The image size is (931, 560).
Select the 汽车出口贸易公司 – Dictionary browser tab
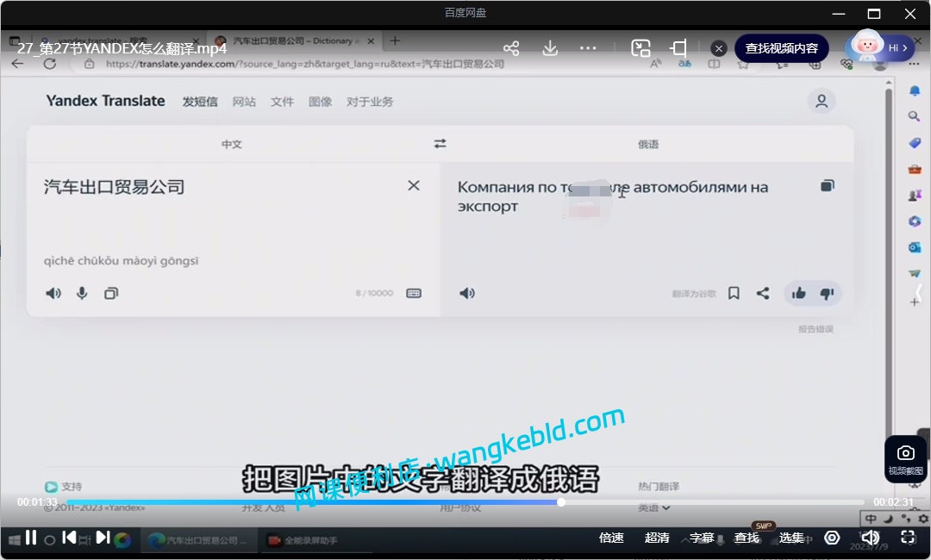tap(291, 41)
